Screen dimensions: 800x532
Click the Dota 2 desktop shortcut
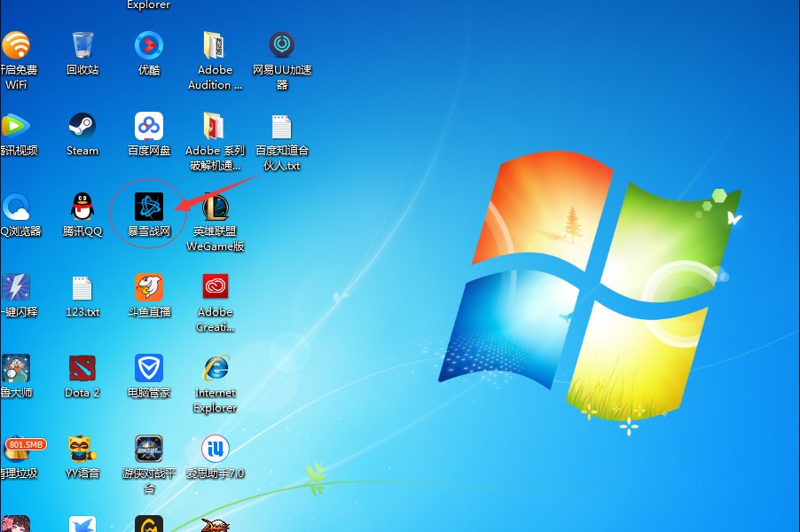(82, 368)
